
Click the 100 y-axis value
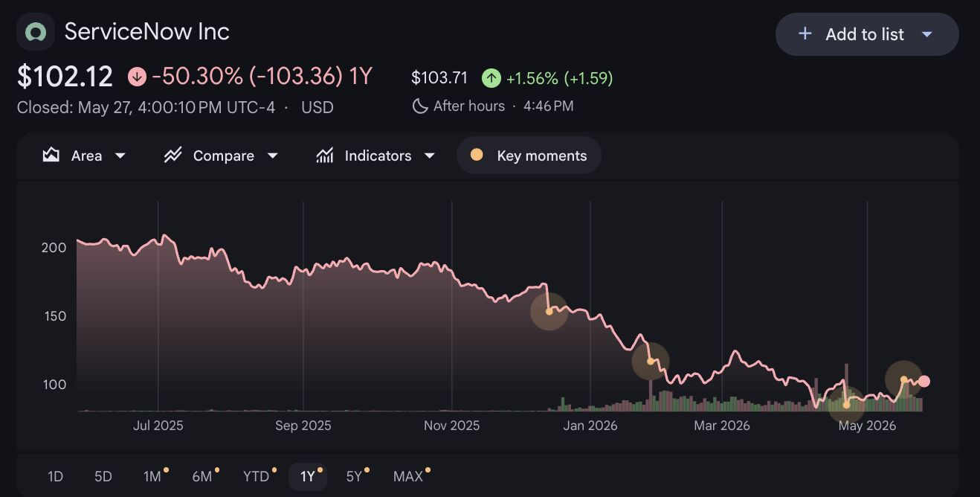[x=54, y=385]
